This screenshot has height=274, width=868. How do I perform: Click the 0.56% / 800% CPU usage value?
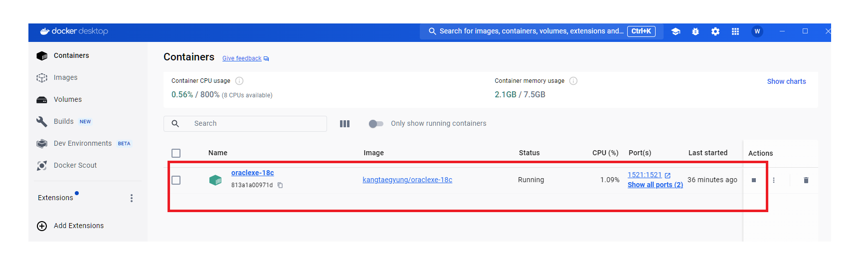pyautogui.click(x=195, y=94)
